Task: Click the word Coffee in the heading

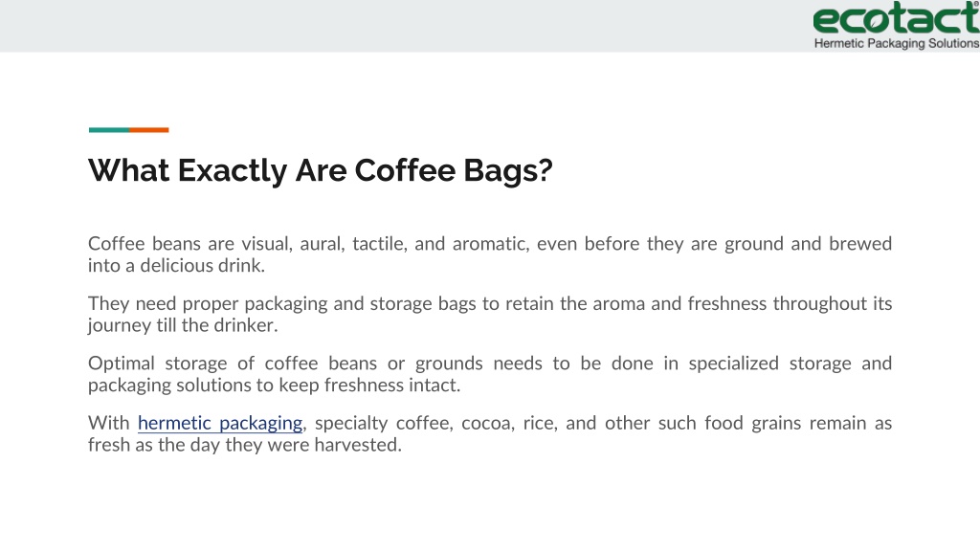Action: click(405, 170)
